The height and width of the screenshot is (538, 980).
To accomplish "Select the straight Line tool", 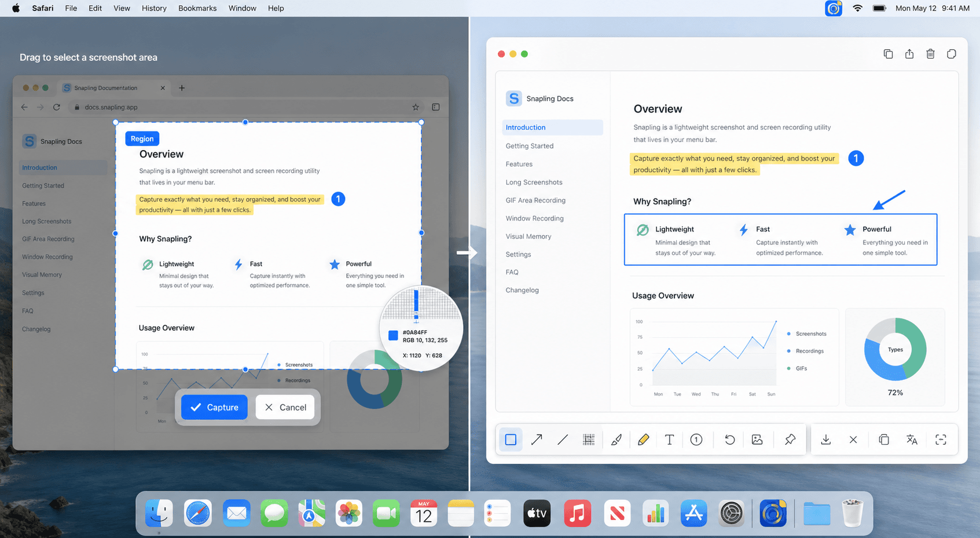I will coord(563,440).
